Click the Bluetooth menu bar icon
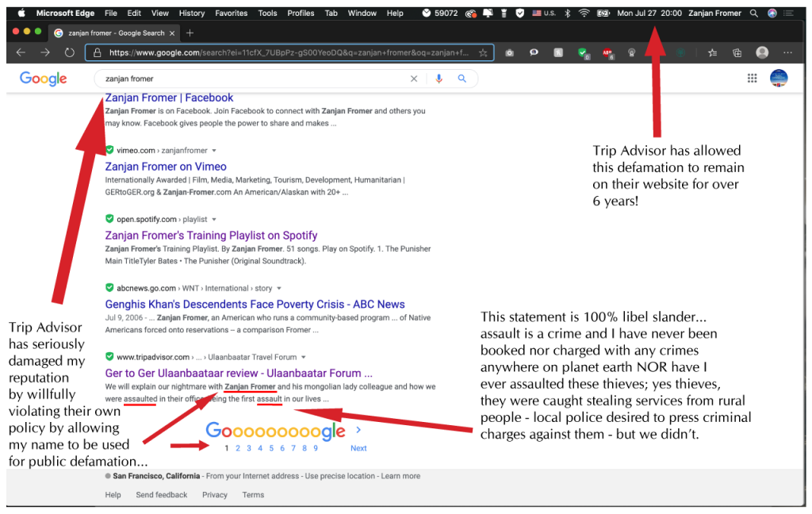The width and height of the screenshot is (812, 514). 567,13
